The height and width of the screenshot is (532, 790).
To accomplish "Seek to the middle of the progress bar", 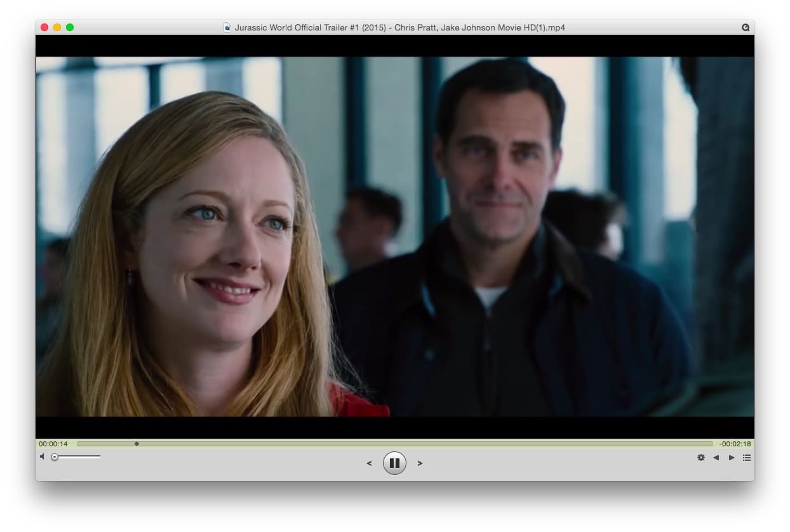I will click(x=395, y=444).
